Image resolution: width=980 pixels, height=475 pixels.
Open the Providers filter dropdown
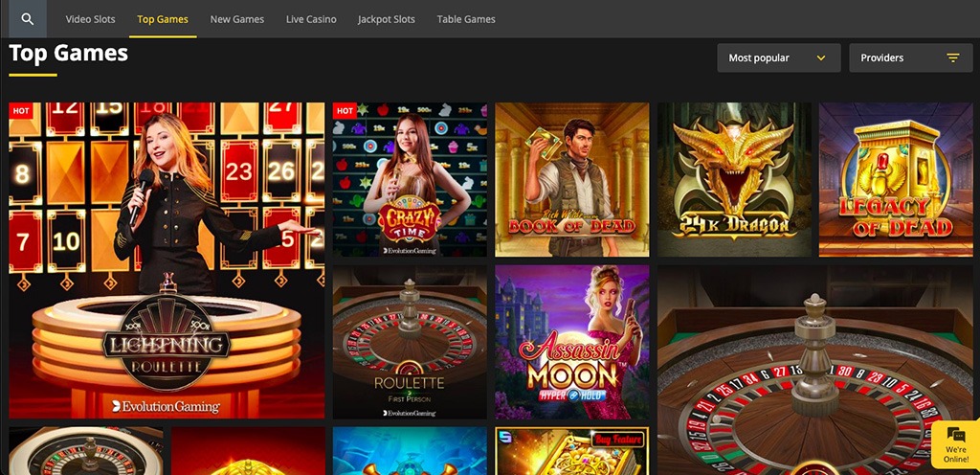tap(911, 58)
